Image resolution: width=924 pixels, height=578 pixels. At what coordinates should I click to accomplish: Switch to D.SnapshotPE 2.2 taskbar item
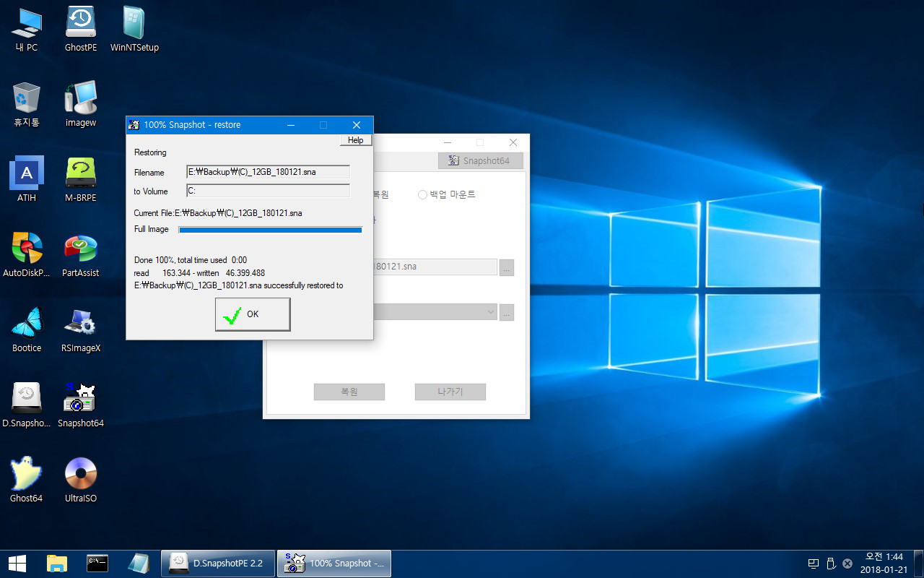coord(218,564)
